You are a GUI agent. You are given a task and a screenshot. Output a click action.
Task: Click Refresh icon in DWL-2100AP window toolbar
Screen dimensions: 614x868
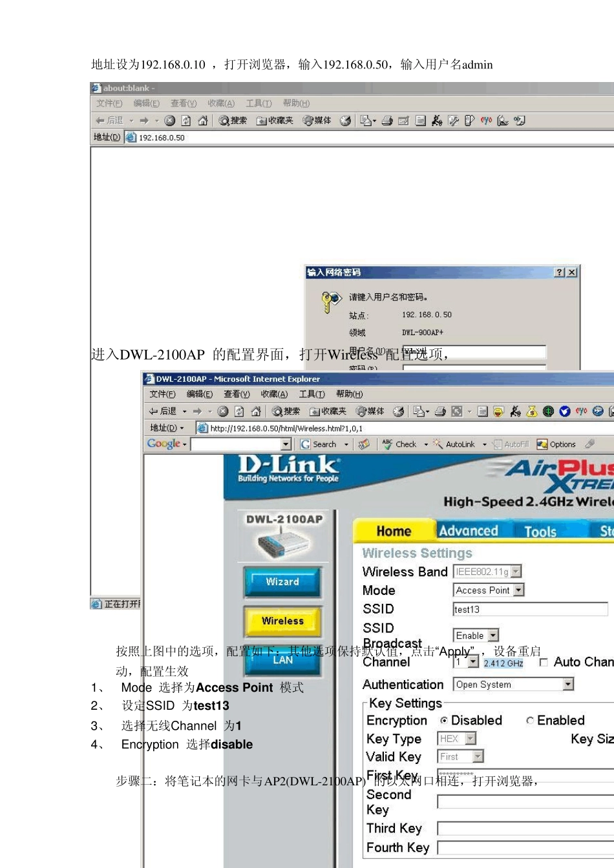[239, 411]
